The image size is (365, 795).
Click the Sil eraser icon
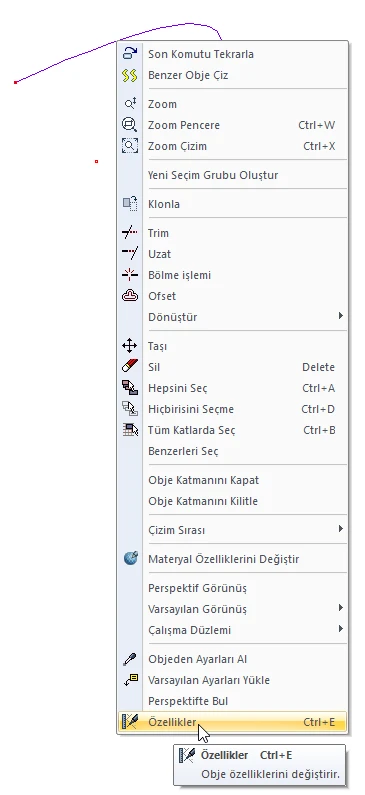[130, 367]
